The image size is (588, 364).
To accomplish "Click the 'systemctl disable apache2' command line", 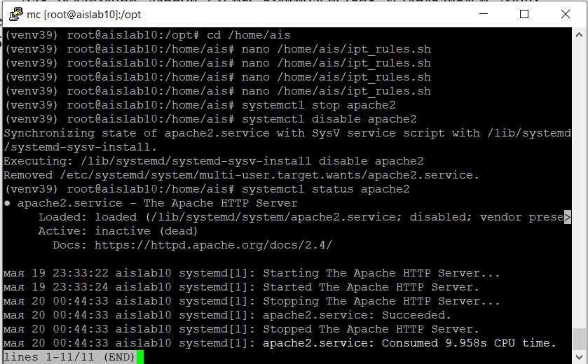I will (211, 119).
